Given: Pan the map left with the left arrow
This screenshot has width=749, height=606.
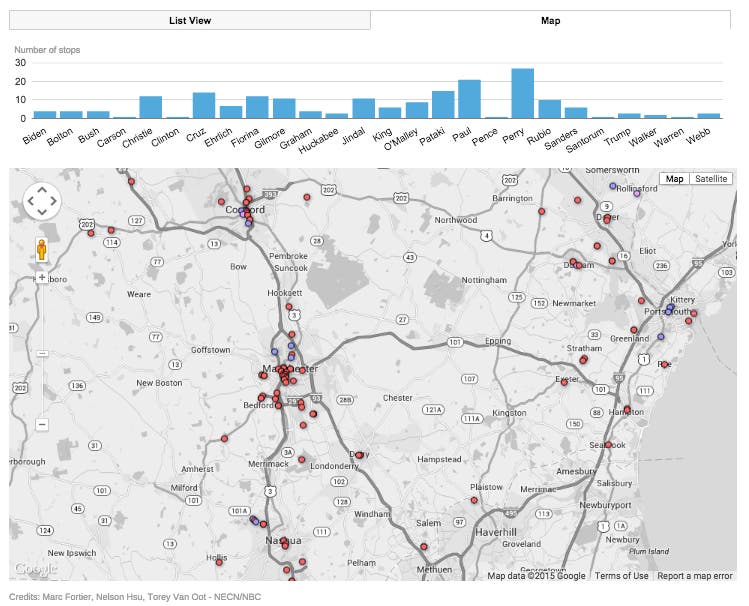Looking at the screenshot, I should click(28, 201).
